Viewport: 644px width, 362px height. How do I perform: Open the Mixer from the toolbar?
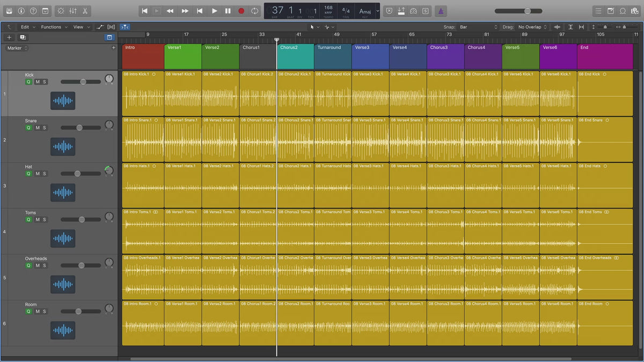[73, 11]
